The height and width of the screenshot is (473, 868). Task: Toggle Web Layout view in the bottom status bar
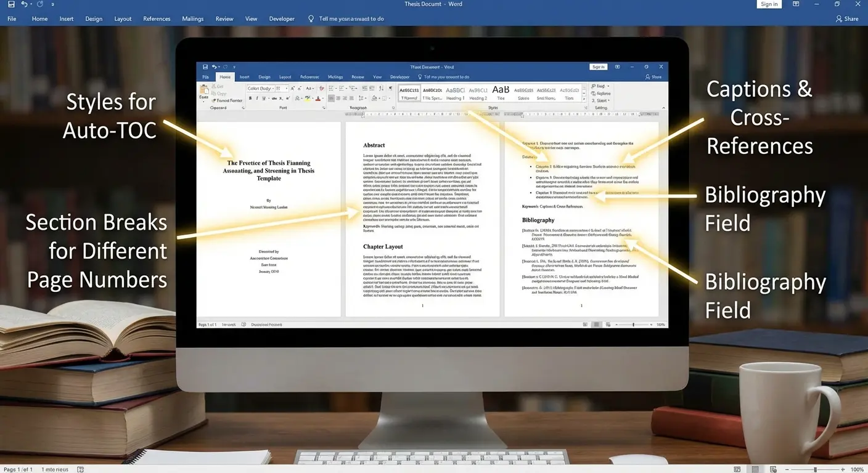[772, 469]
